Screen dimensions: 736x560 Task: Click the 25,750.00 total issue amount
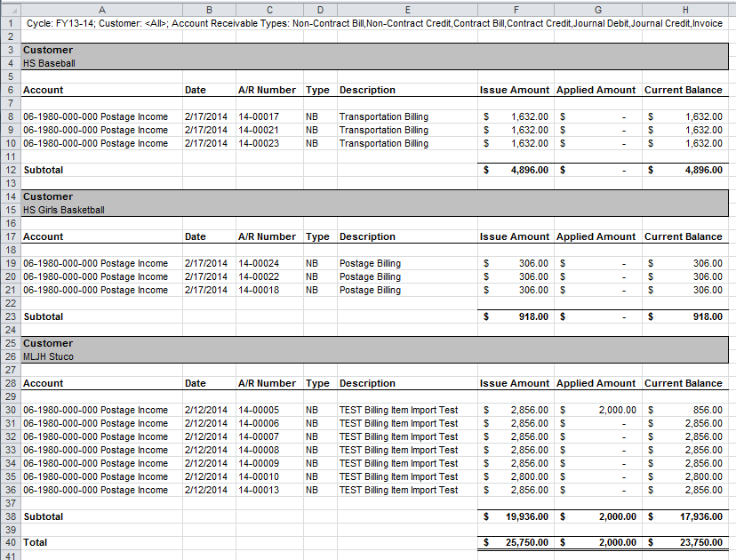(523, 542)
